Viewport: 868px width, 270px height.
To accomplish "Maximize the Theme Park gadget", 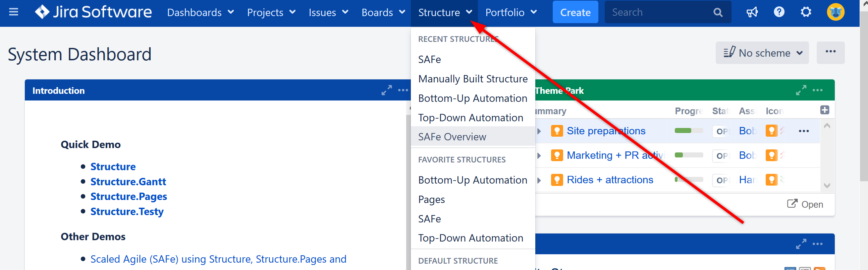I will click(x=801, y=90).
